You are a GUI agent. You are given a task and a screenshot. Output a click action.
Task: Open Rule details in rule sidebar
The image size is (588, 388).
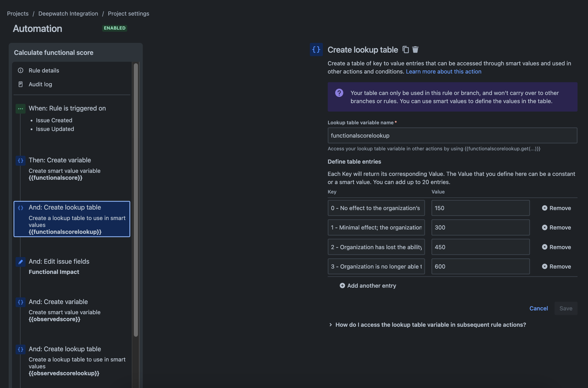(44, 70)
